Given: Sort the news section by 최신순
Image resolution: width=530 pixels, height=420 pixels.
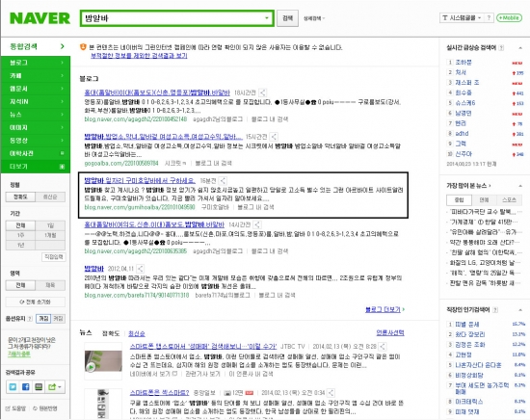Looking at the screenshot, I should click(137, 333).
